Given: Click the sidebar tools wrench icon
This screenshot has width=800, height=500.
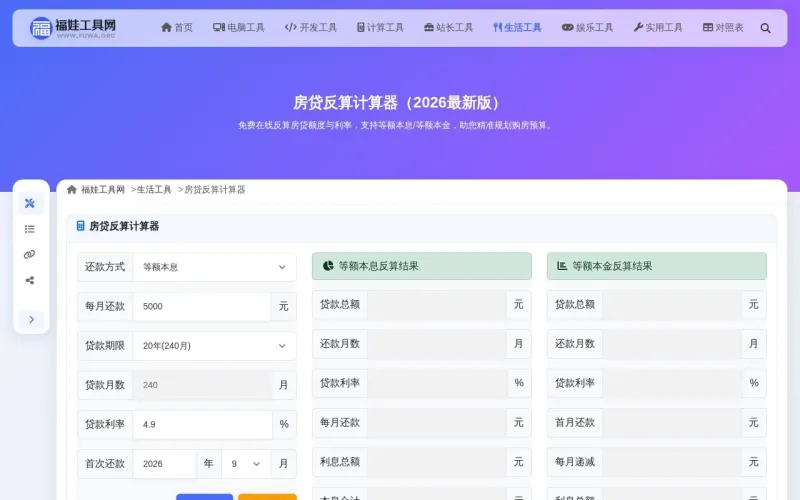Looking at the screenshot, I should click(30, 203).
